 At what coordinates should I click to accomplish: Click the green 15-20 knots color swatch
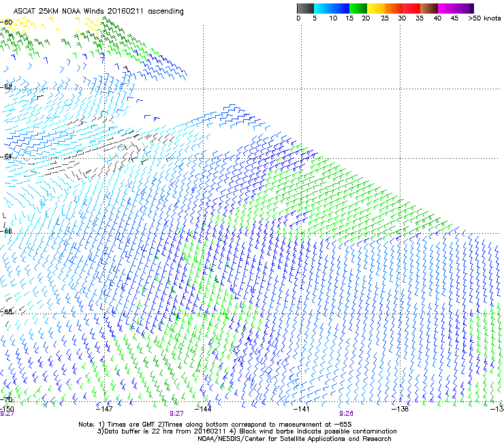[x=358, y=8]
